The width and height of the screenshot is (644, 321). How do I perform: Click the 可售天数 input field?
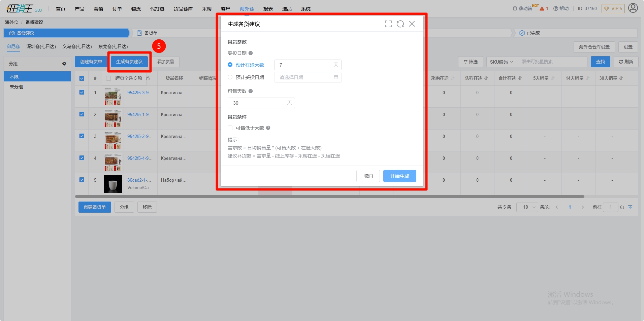pos(258,103)
